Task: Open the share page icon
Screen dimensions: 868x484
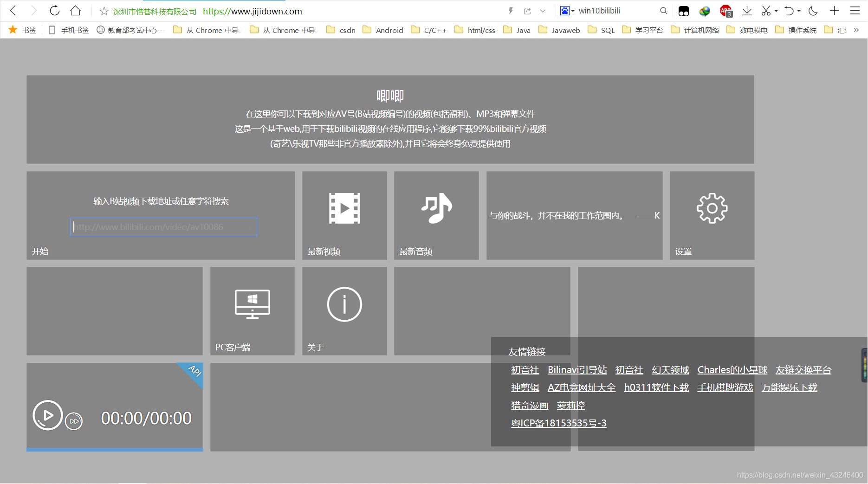Action: click(527, 11)
